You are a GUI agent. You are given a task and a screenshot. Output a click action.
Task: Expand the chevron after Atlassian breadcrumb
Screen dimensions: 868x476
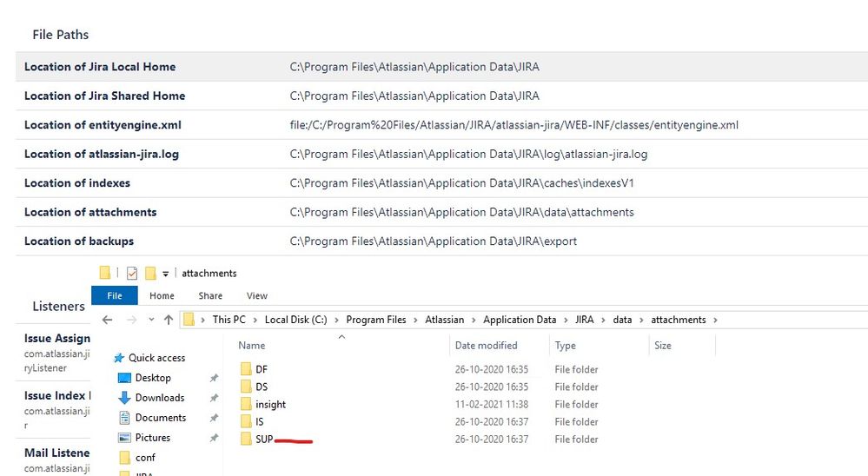[474, 320]
